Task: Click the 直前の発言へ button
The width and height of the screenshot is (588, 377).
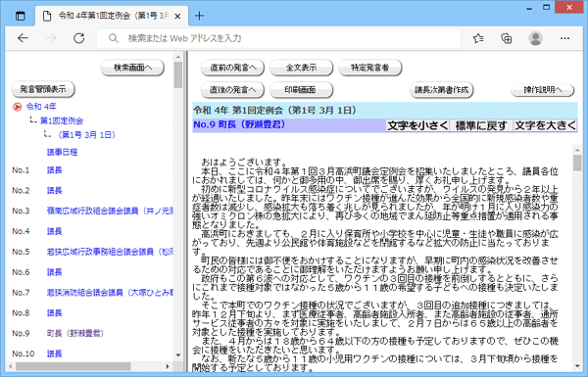Action: [232, 68]
